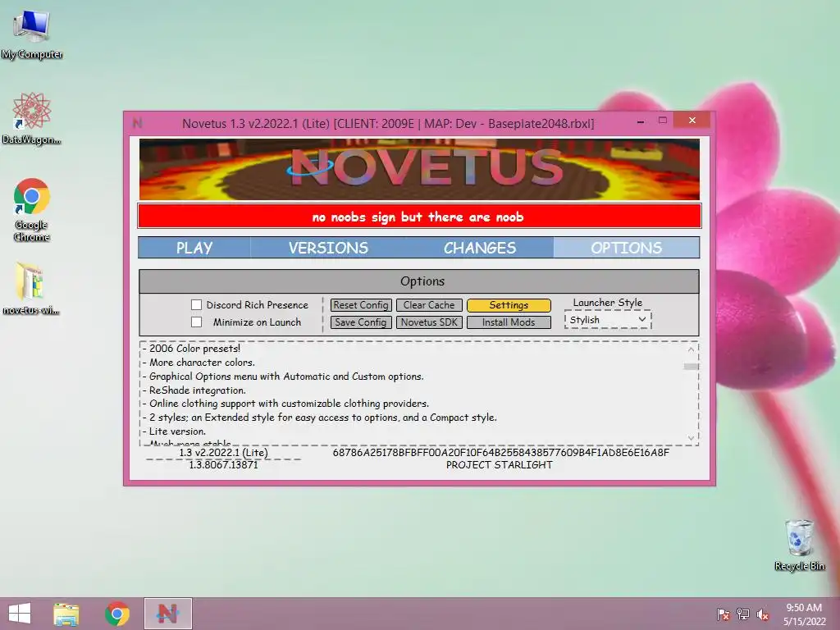Open the Recycle Bin
The image size is (840, 630).
point(799,546)
